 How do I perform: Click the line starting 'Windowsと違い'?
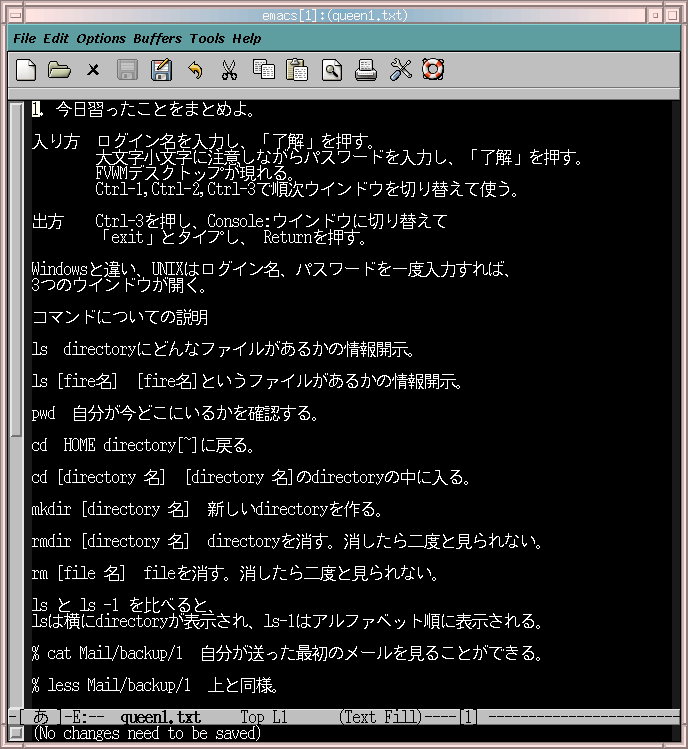click(271, 269)
